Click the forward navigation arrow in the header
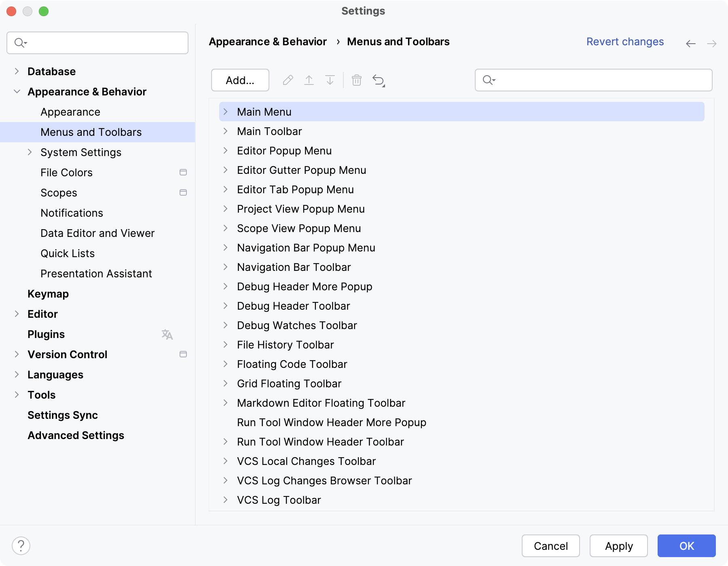Viewport: 728px width, 566px height. (711, 43)
